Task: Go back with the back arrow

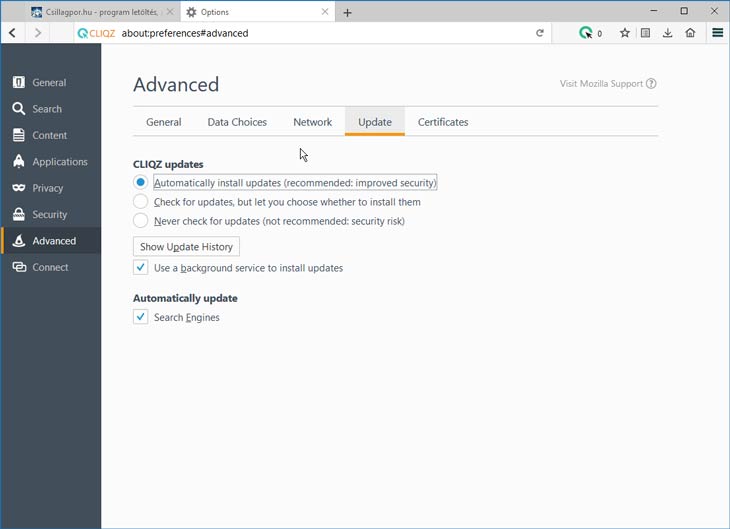Action: 13,33
